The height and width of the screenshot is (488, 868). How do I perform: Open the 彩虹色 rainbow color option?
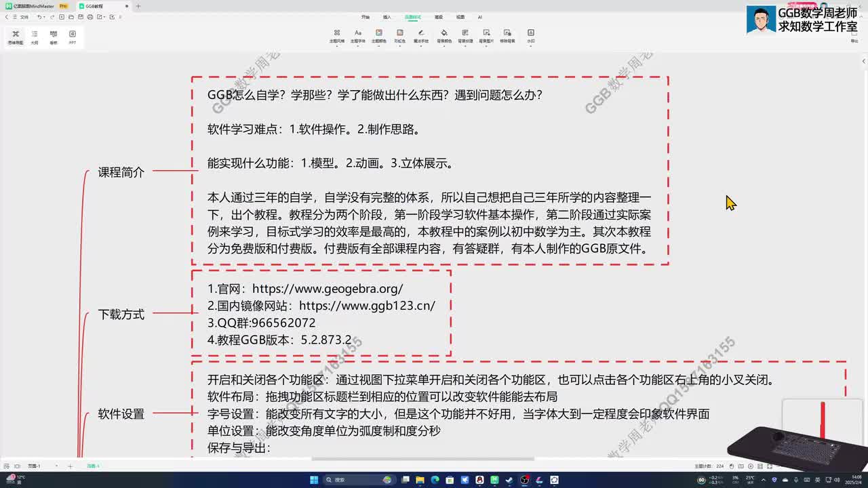coord(400,36)
